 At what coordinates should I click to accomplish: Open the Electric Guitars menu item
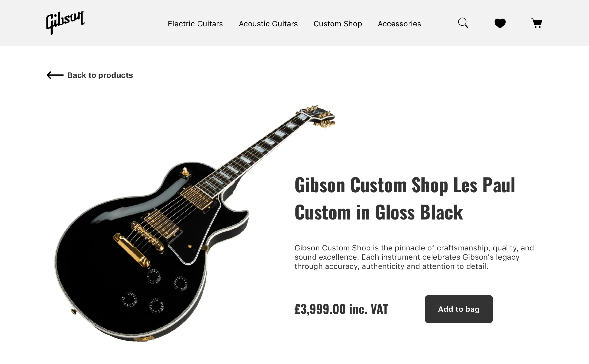(195, 24)
